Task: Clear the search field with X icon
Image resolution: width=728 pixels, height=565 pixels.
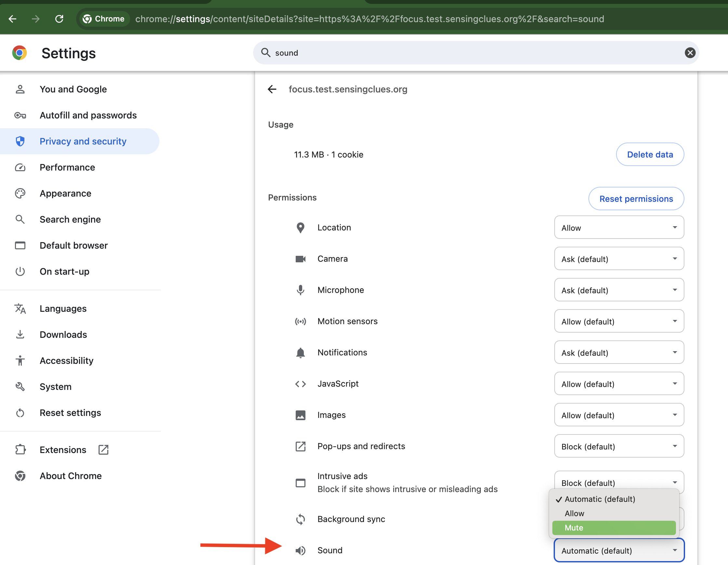Action: [x=690, y=53]
